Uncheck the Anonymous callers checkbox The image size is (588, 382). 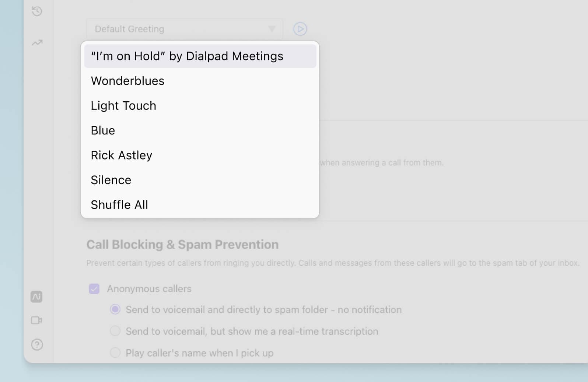(94, 288)
